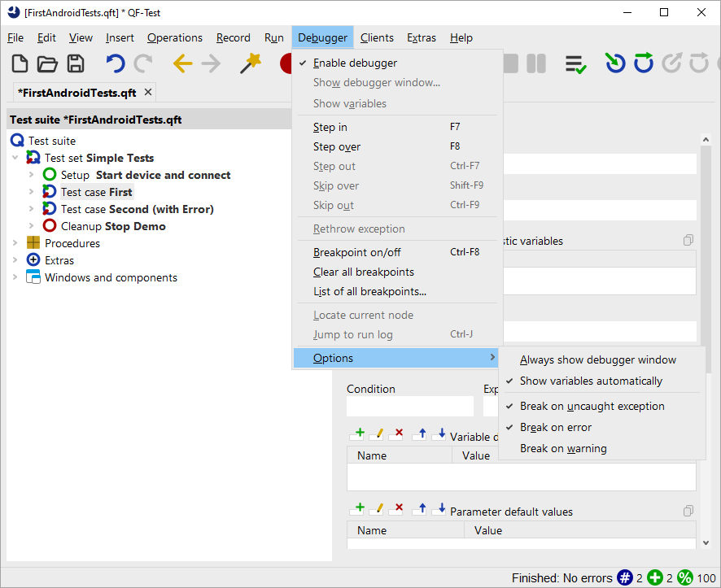Open the Quickstart wizard wand icon
Image resolution: width=721 pixels, height=588 pixels.
point(251,63)
